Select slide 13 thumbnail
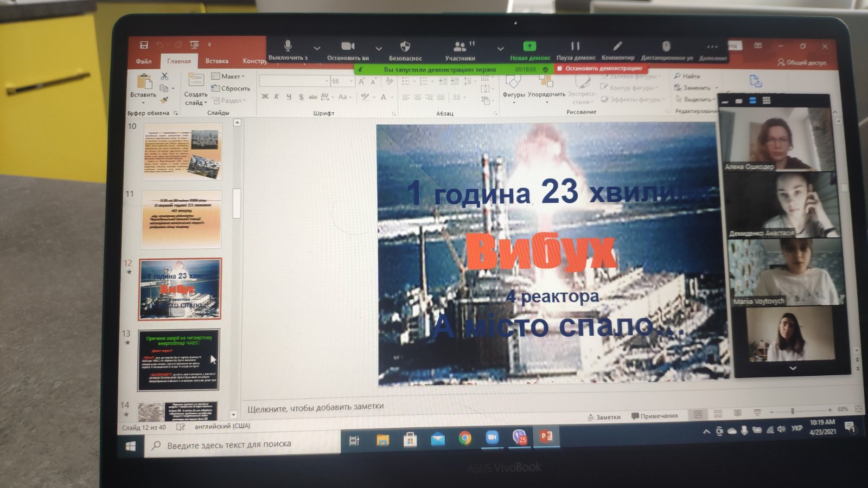 click(x=178, y=359)
